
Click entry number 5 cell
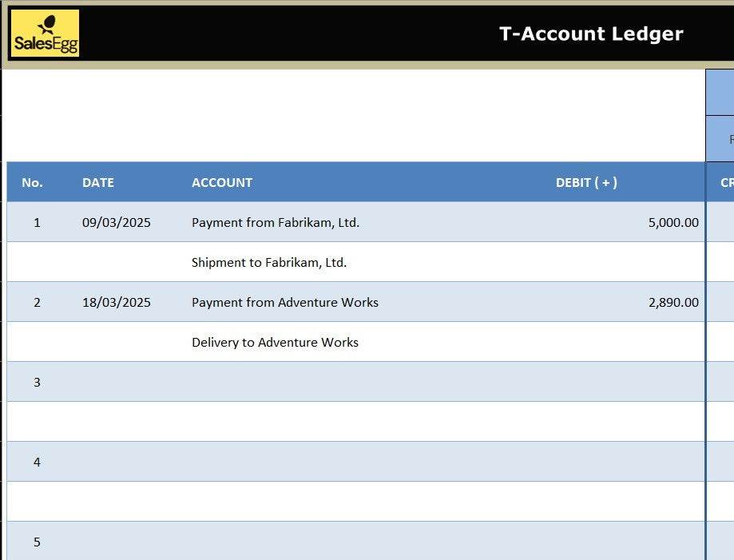(x=37, y=542)
